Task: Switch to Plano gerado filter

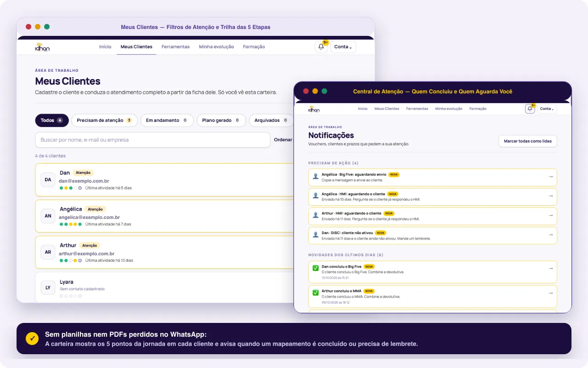Action: pyautogui.click(x=221, y=121)
